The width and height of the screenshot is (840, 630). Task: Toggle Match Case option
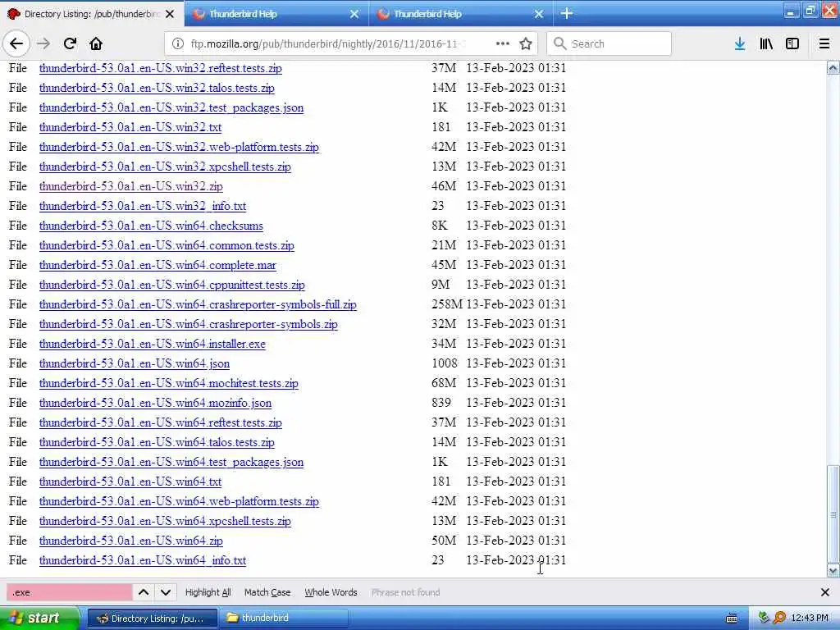267,592
